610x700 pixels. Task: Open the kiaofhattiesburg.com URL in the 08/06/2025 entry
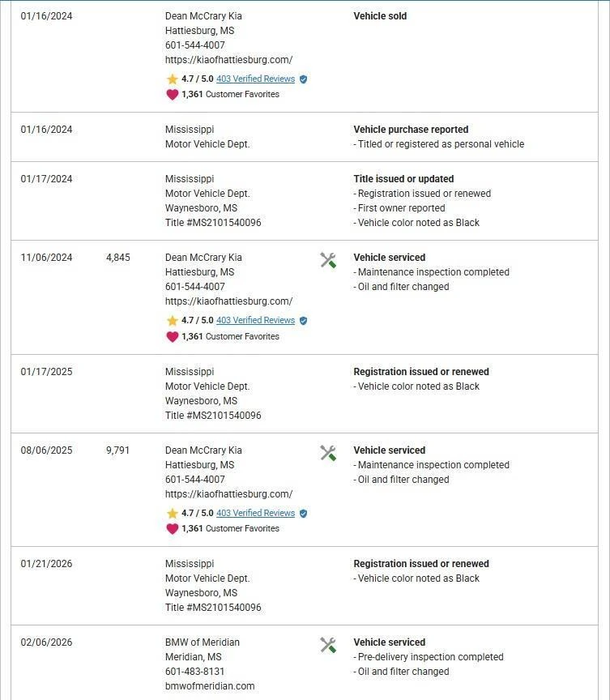(x=228, y=494)
